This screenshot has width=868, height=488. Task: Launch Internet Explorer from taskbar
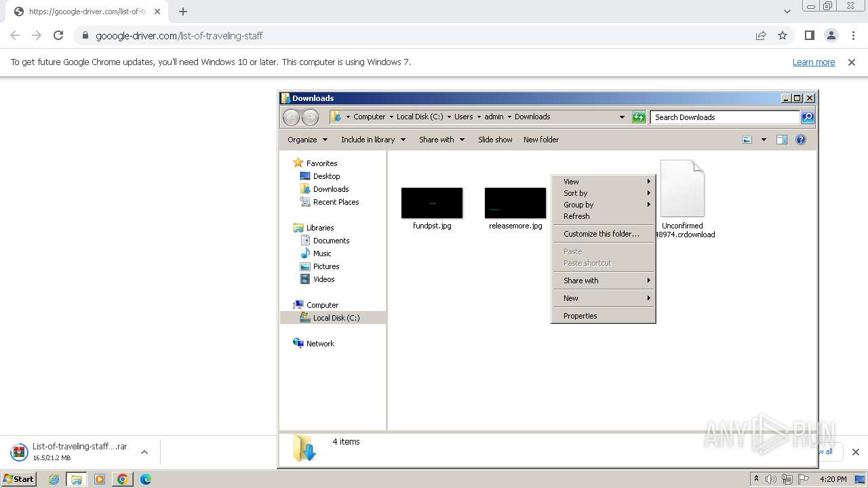coord(54,479)
